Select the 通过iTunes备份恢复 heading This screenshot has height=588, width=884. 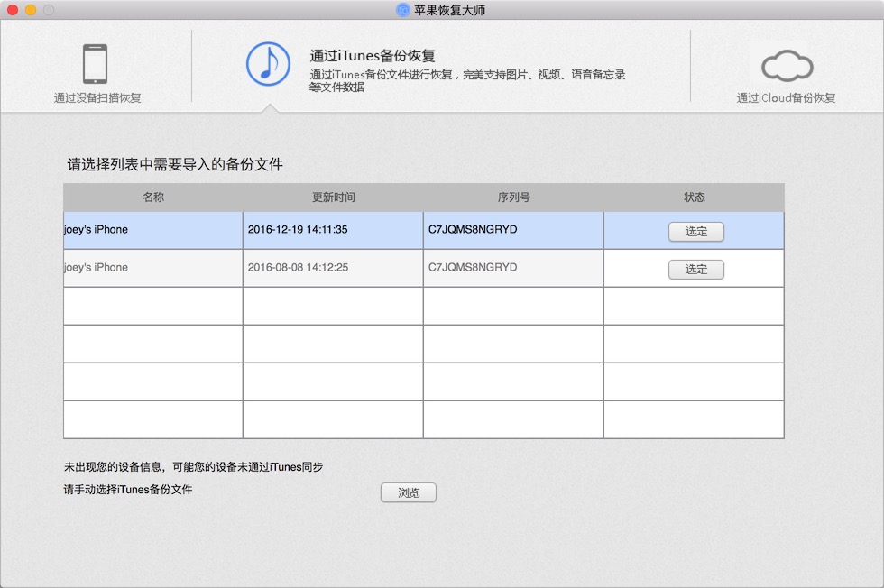pyautogui.click(x=373, y=56)
